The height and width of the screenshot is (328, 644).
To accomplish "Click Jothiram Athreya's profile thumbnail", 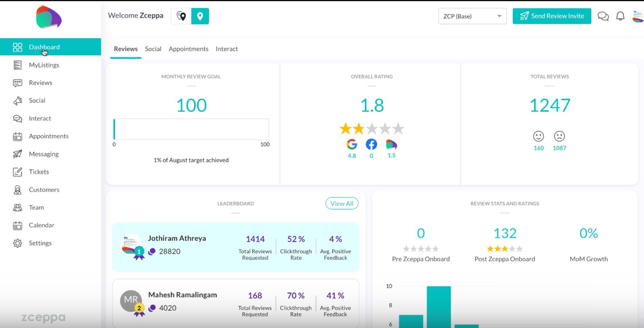I will 131,244.
